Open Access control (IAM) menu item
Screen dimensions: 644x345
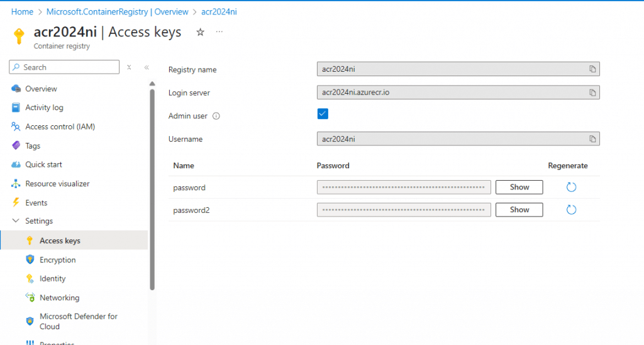(x=60, y=127)
